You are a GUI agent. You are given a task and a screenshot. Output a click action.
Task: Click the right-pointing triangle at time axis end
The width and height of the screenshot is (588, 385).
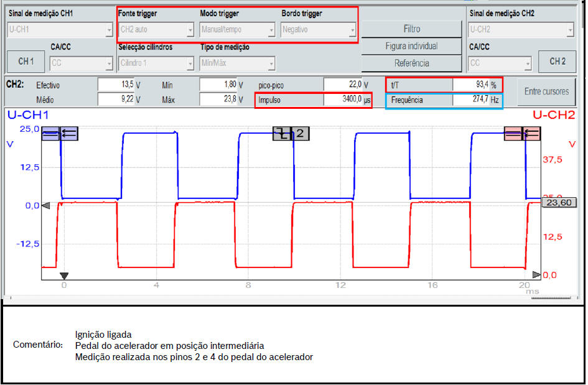(536, 274)
